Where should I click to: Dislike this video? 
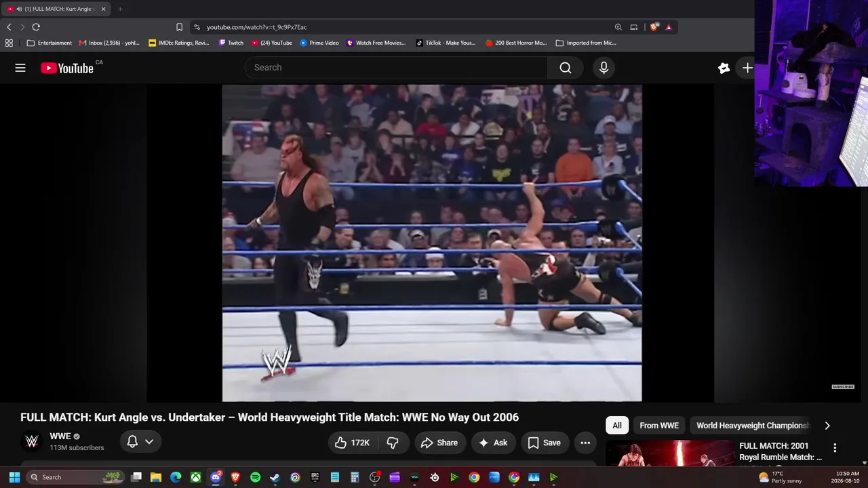(x=393, y=443)
